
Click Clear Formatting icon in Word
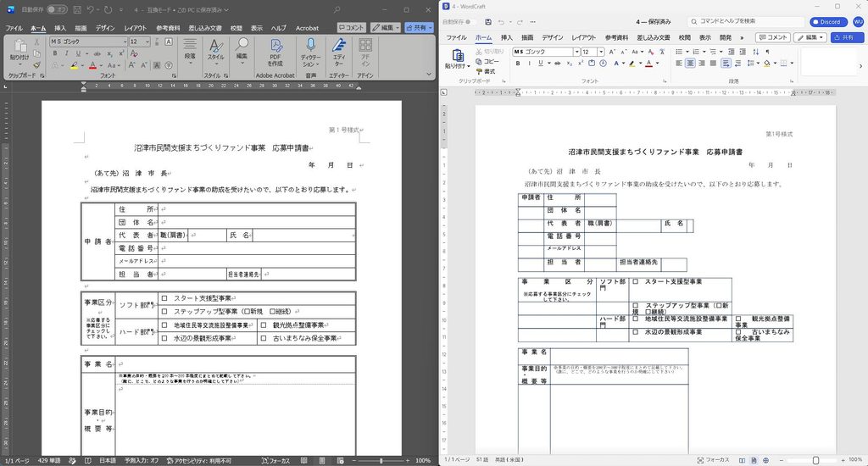coord(133,53)
